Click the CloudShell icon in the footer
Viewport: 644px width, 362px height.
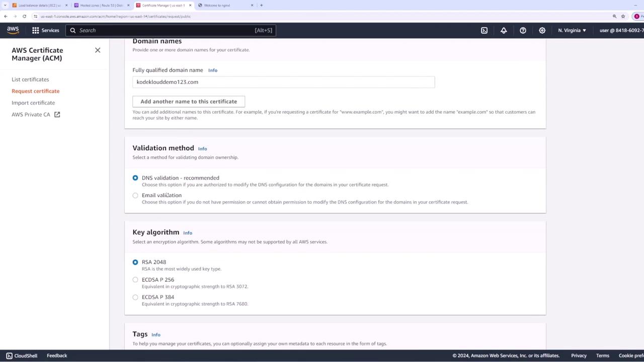[x=9, y=355]
